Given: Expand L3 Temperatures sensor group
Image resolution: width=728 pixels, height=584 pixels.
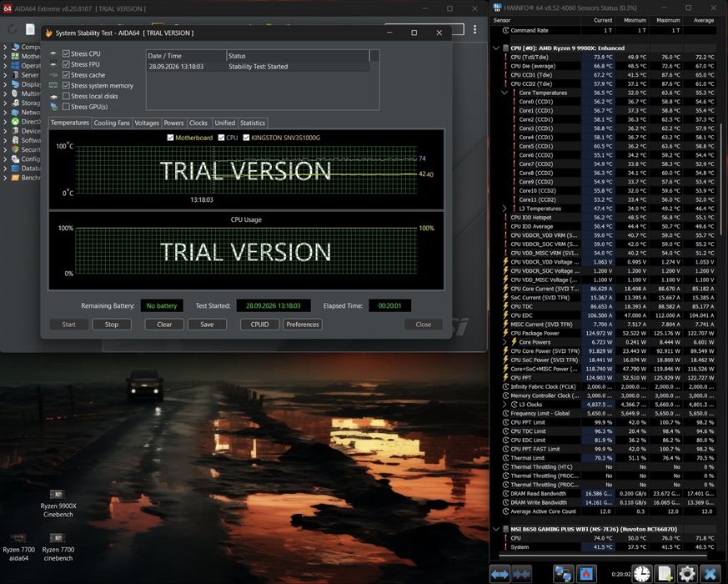Looking at the screenshot, I should pos(505,209).
